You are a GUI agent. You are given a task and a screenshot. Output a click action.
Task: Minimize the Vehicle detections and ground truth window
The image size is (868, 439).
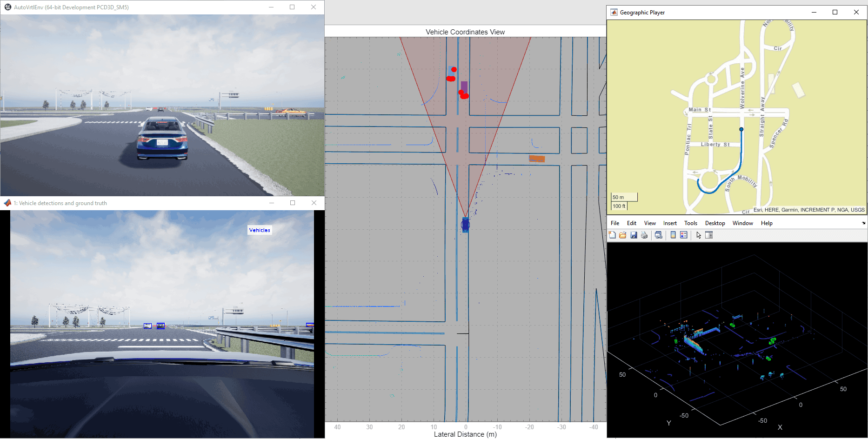(x=272, y=203)
